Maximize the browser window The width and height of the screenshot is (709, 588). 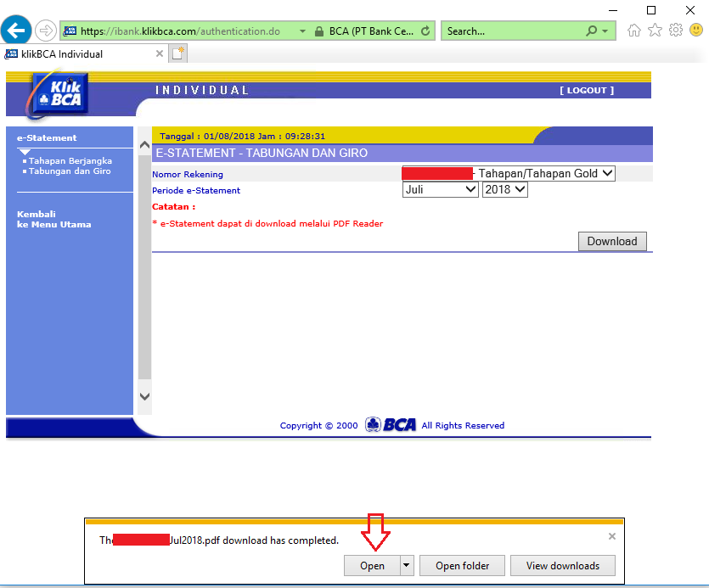pos(651,10)
